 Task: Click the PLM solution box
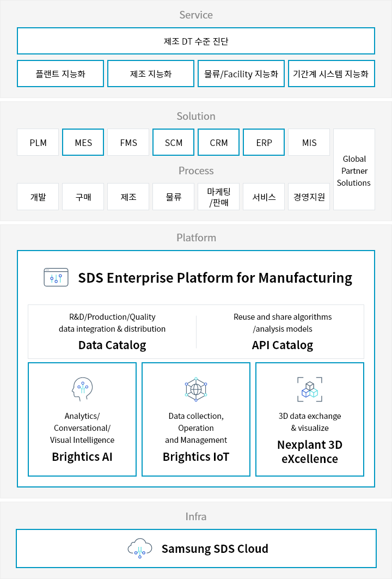pyautogui.click(x=38, y=143)
